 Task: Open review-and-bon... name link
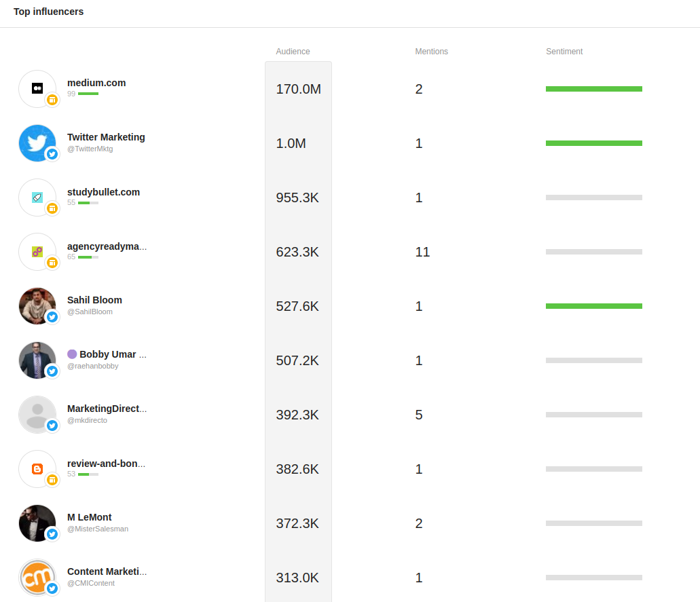(x=106, y=464)
